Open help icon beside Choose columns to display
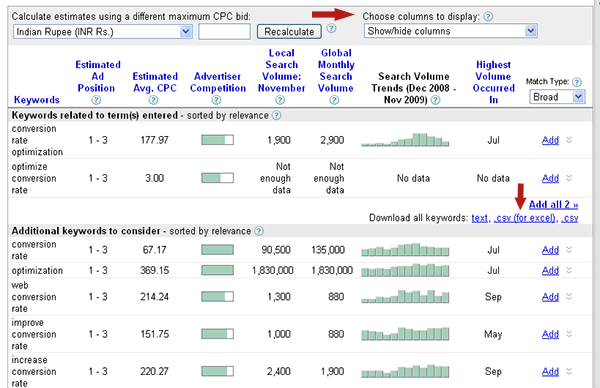Image resolution: width=600 pixels, height=388 pixels. pyautogui.click(x=488, y=16)
